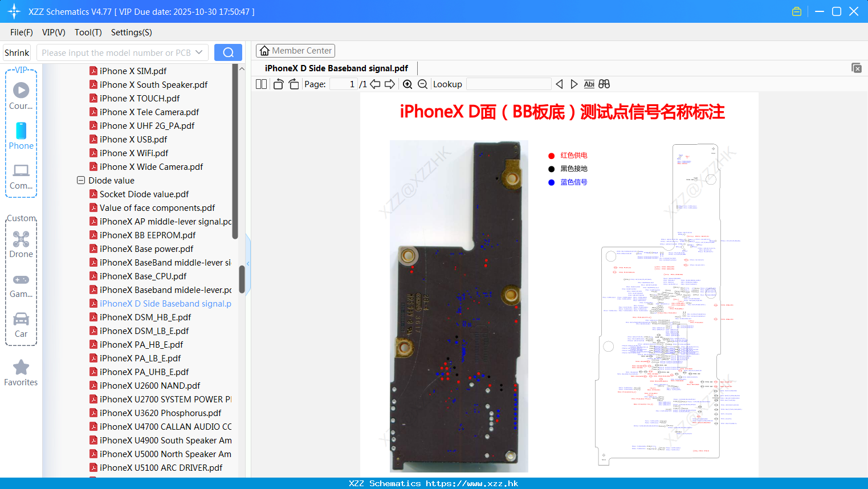Zoom out of the PDF
The height and width of the screenshot is (489, 868).
tap(423, 84)
